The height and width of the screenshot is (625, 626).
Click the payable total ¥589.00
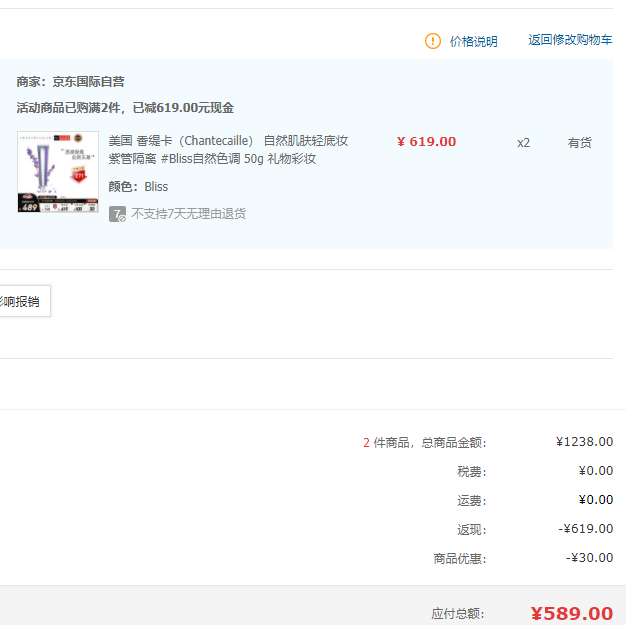(x=572, y=614)
